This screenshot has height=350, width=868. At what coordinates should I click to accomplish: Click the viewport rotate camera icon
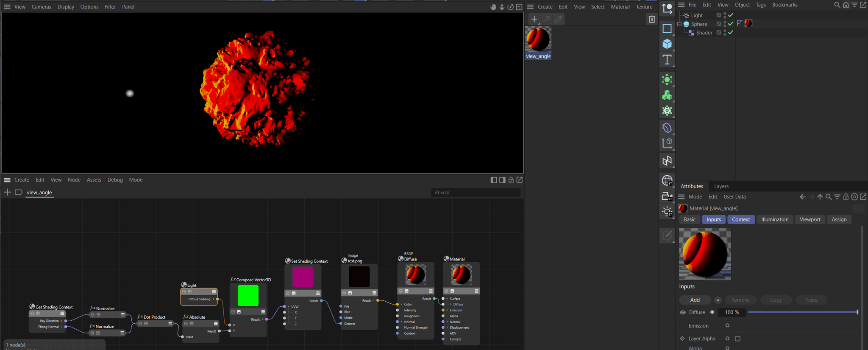pos(510,7)
